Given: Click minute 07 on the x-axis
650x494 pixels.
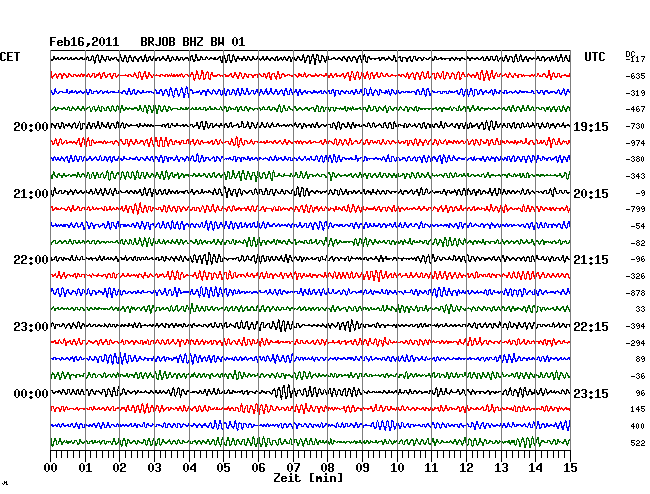Looking at the screenshot, I should [293, 468].
